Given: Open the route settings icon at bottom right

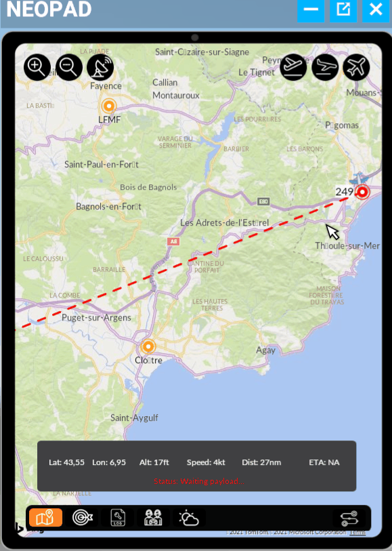Looking at the screenshot, I should coord(349,518).
